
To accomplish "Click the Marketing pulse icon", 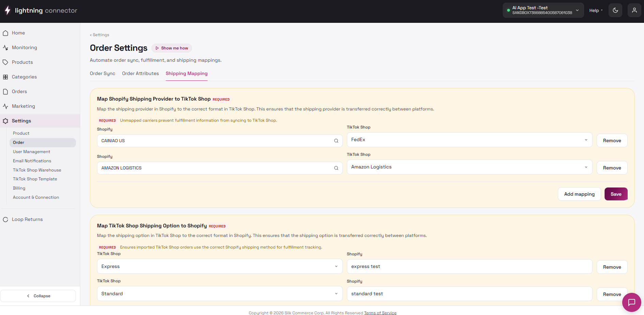I will 5,106.
